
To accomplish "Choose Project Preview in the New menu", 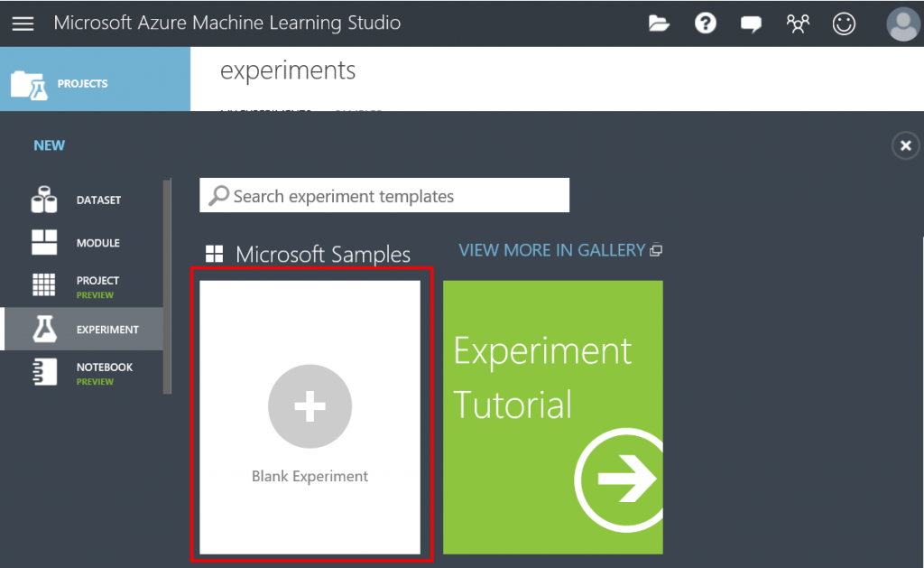I will (82, 286).
